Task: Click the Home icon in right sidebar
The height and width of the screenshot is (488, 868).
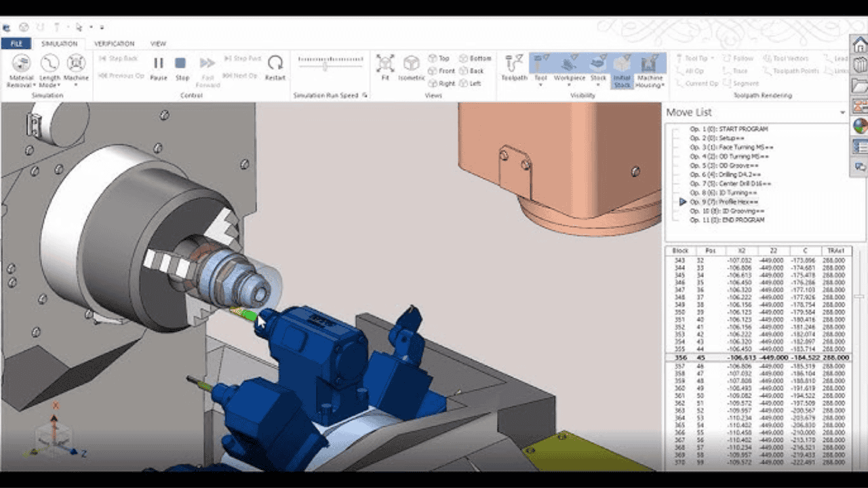Action: 860,45
